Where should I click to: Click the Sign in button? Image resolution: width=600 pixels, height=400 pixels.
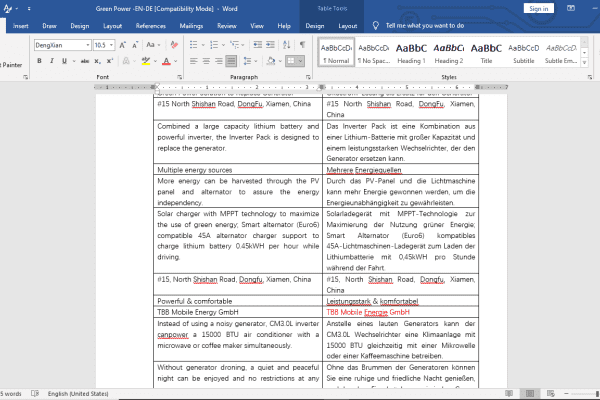[539, 8]
